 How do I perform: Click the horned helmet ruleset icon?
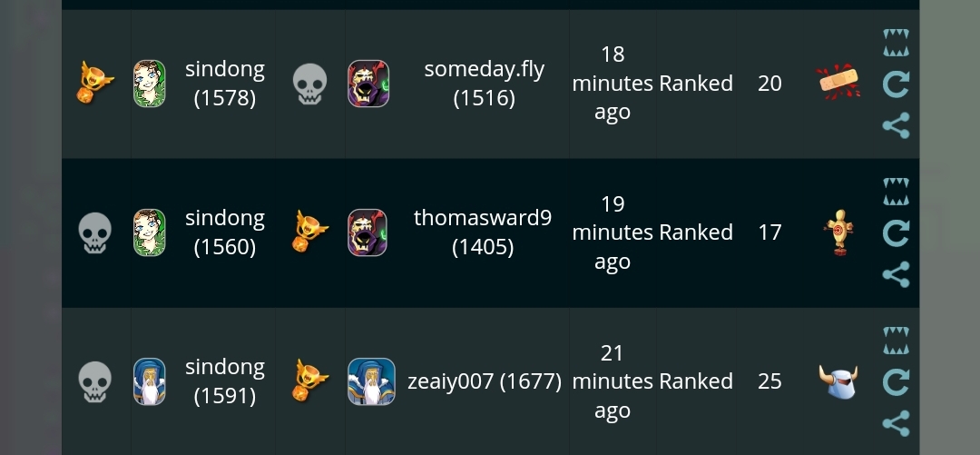838,381
